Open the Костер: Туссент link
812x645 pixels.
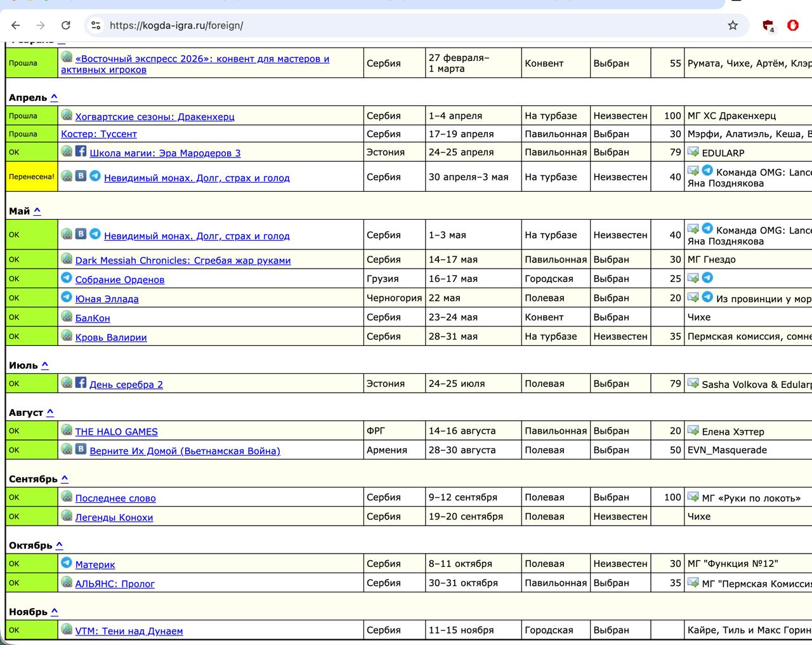[99, 134]
